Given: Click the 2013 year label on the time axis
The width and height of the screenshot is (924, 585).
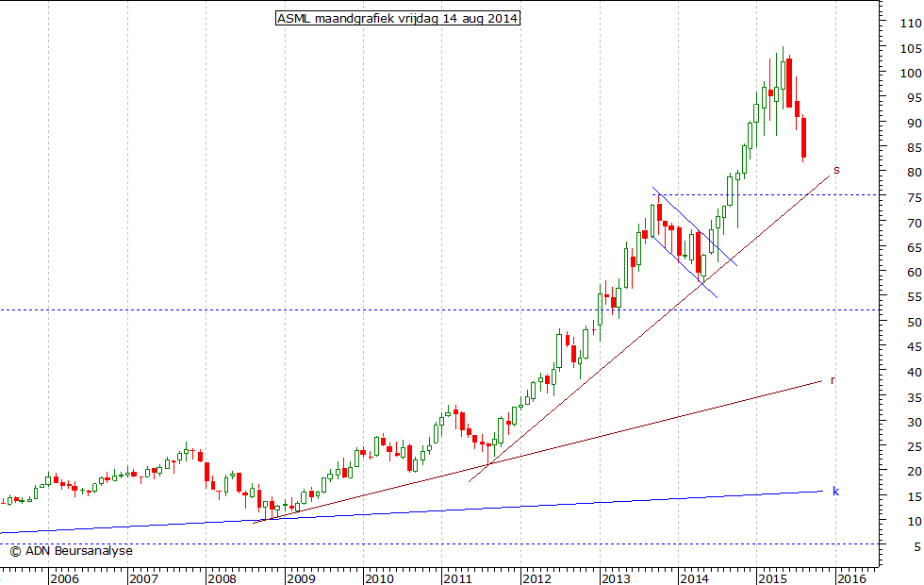Looking at the screenshot, I should click(616, 578).
